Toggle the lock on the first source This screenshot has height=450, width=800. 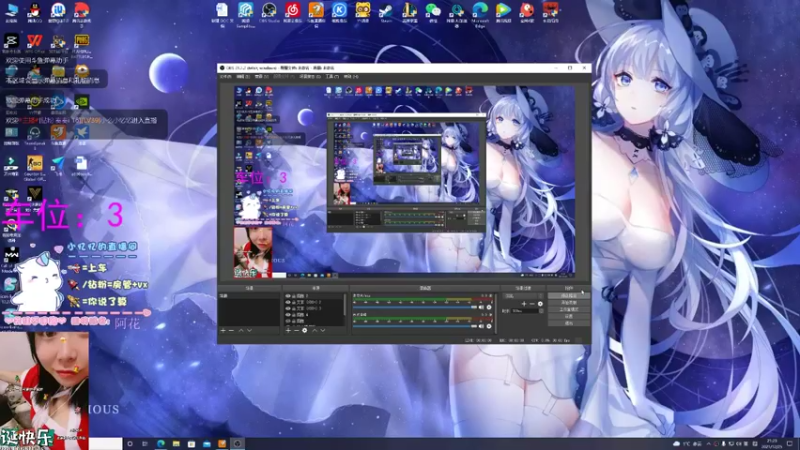(x=294, y=295)
